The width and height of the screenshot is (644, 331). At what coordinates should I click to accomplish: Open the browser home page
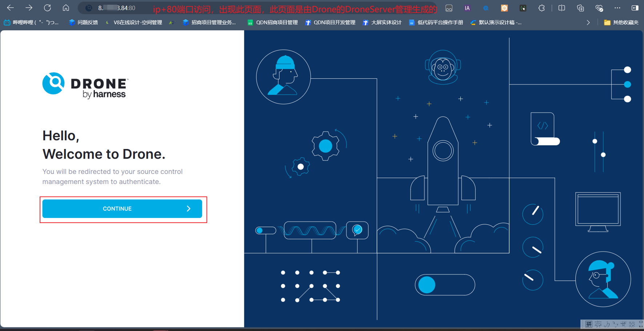[x=66, y=8]
